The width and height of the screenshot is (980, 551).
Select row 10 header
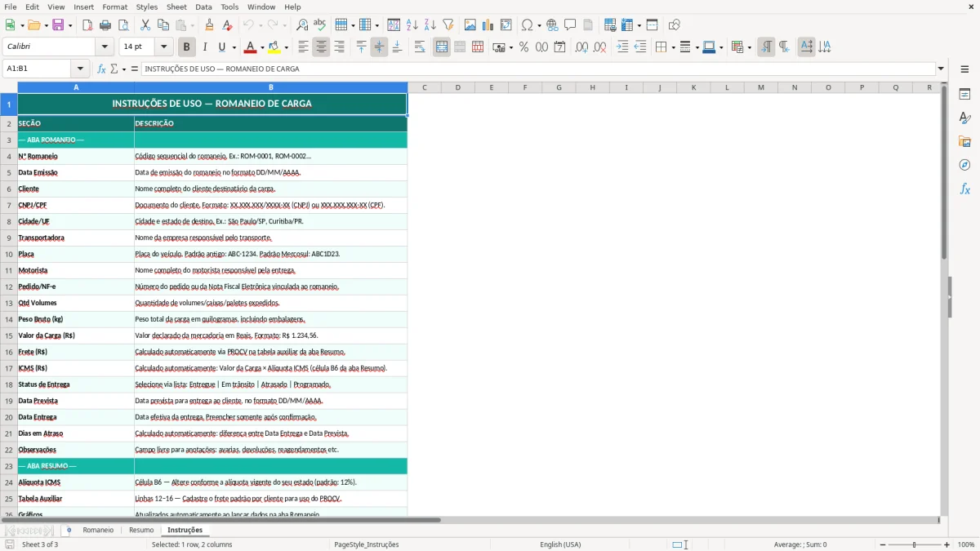pos(9,254)
